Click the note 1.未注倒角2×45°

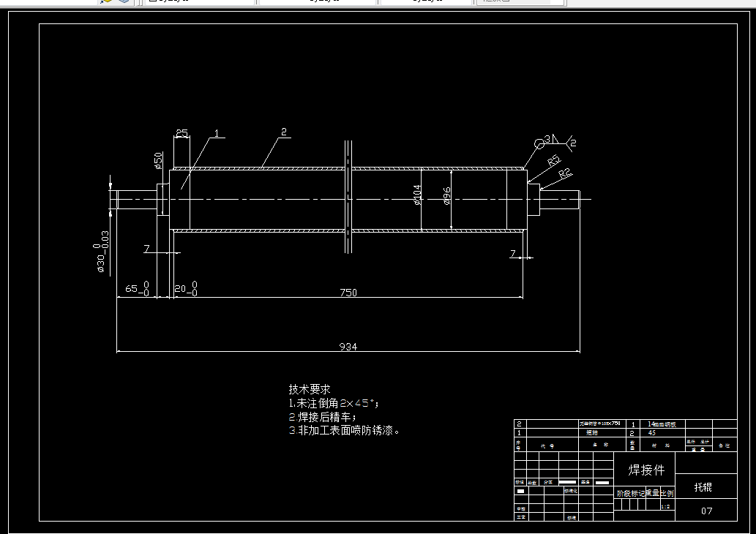coord(334,403)
